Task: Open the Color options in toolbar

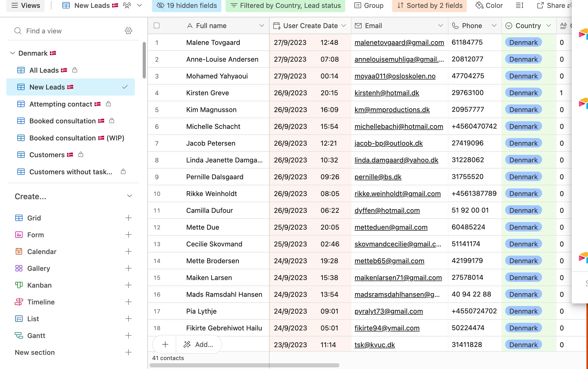Action: [489, 6]
